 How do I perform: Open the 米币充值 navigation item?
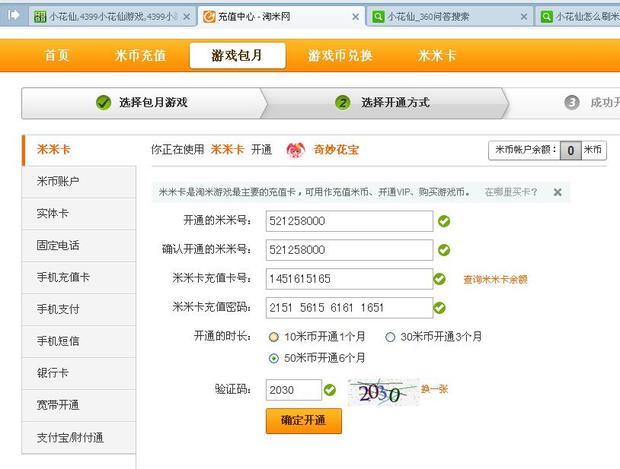pyautogui.click(x=140, y=55)
